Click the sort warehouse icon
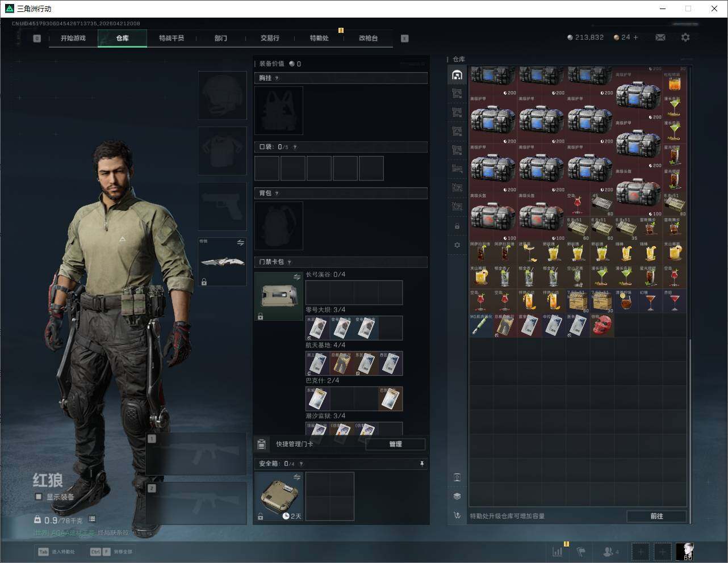The image size is (728, 563). tap(457, 515)
